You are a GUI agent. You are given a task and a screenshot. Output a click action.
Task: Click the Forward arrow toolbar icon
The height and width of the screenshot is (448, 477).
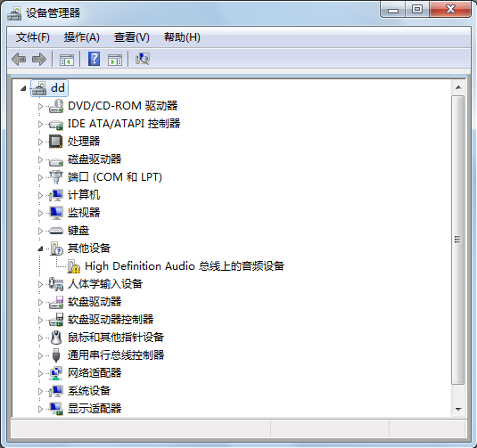pyautogui.click(x=39, y=59)
